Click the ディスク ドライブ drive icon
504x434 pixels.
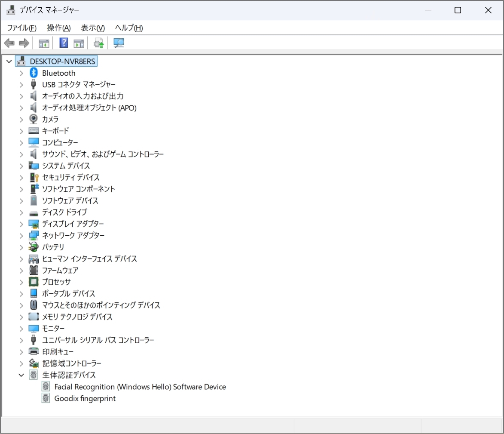click(x=34, y=213)
